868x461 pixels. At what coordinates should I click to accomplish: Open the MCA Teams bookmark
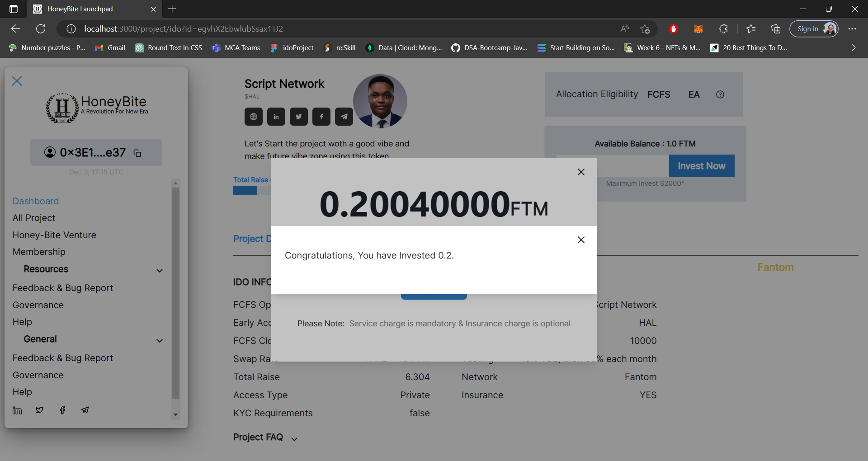point(236,48)
